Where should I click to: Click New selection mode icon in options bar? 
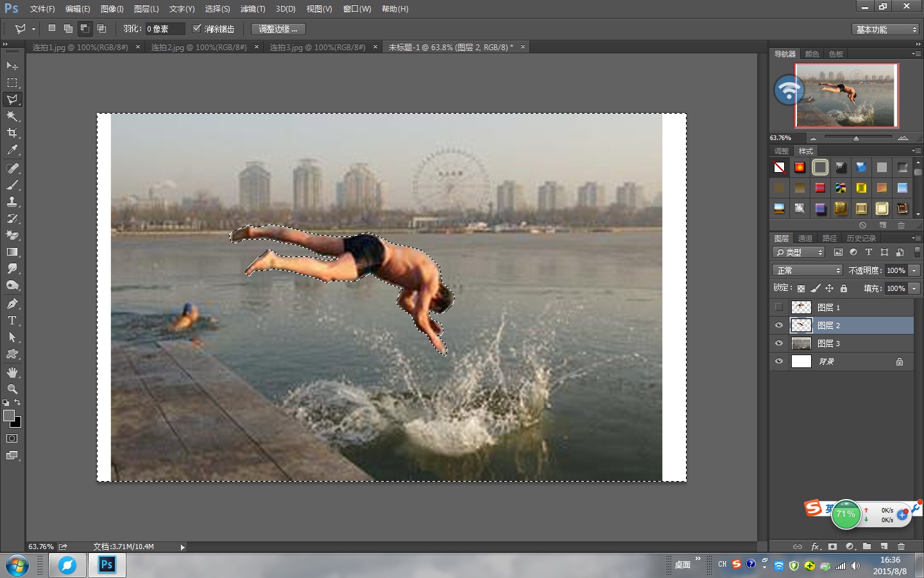tap(51, 28)
